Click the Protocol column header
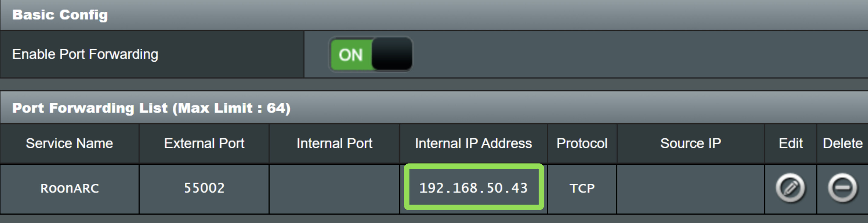 click(582, 144)
